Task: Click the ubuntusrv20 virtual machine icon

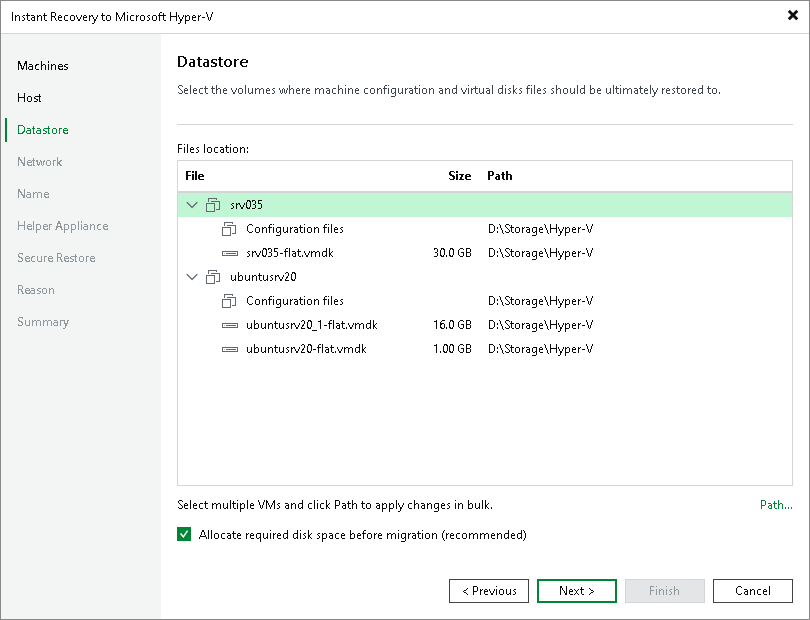Action: pyautogui.click(x=214, y=276)
